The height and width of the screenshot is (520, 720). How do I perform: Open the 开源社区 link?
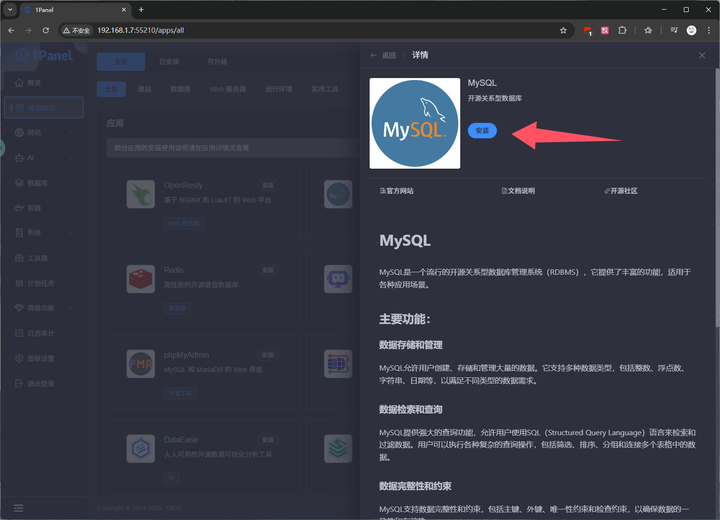pos(621,191)
